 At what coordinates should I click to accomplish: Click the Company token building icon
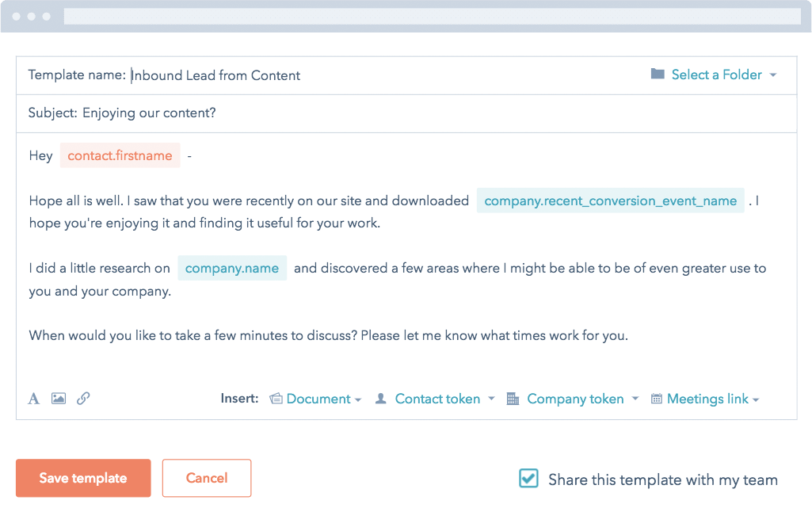click(x=513, y=399)
